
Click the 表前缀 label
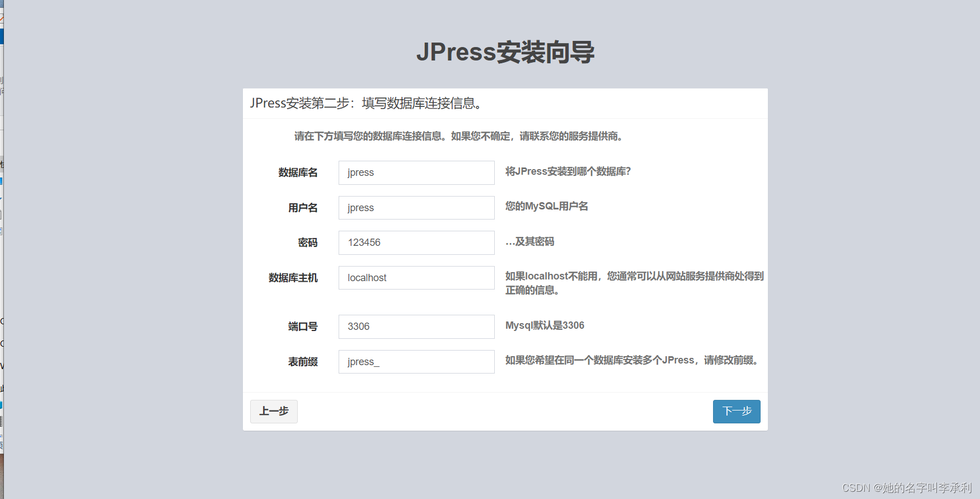point(303,362)
